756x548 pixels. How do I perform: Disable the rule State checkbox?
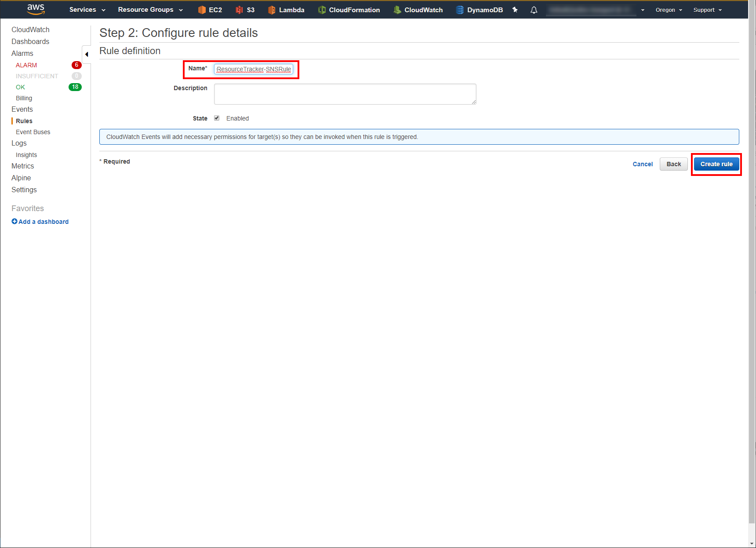click(x=217, y=118)
